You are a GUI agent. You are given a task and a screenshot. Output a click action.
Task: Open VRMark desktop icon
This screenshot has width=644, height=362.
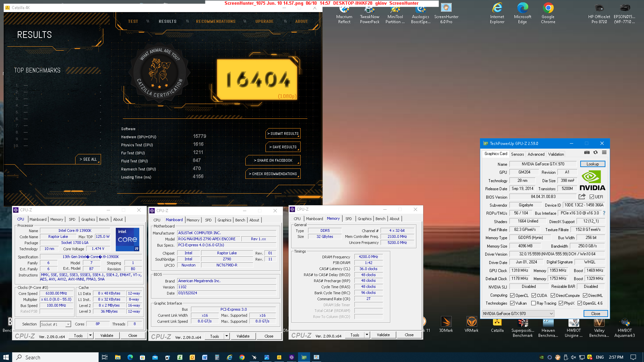472,324
